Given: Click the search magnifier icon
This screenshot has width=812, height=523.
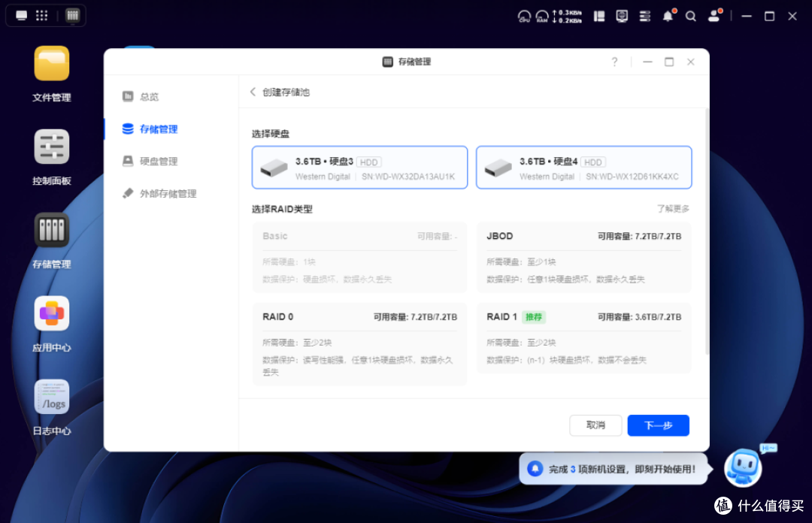Looking at the screenshot, I should click(691, 17).
